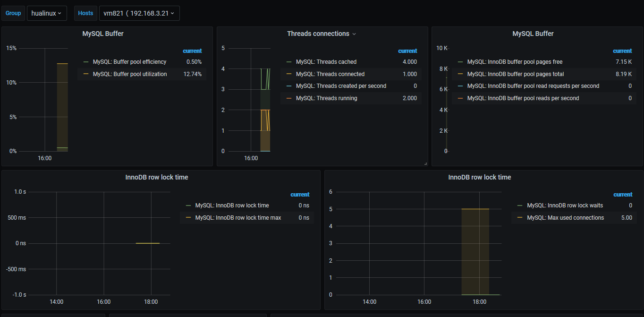The width and height of the screenshot is (644, 317).
Task: Sort right InnoDB row lock legend by current
Action: 623,195
